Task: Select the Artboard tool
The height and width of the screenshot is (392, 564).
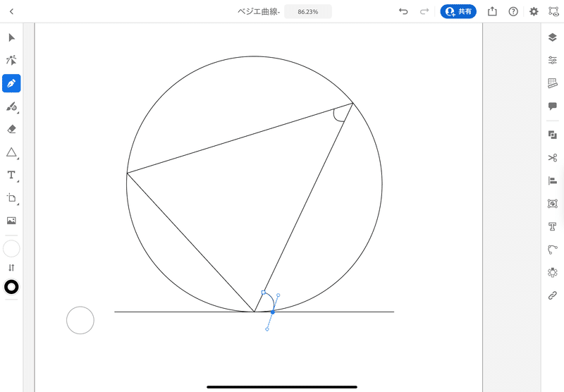Action: pos(11,198)
